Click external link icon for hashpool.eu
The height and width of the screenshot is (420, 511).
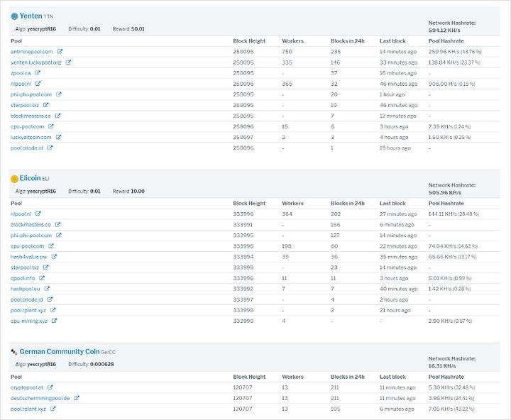click(x=47, y=289)
